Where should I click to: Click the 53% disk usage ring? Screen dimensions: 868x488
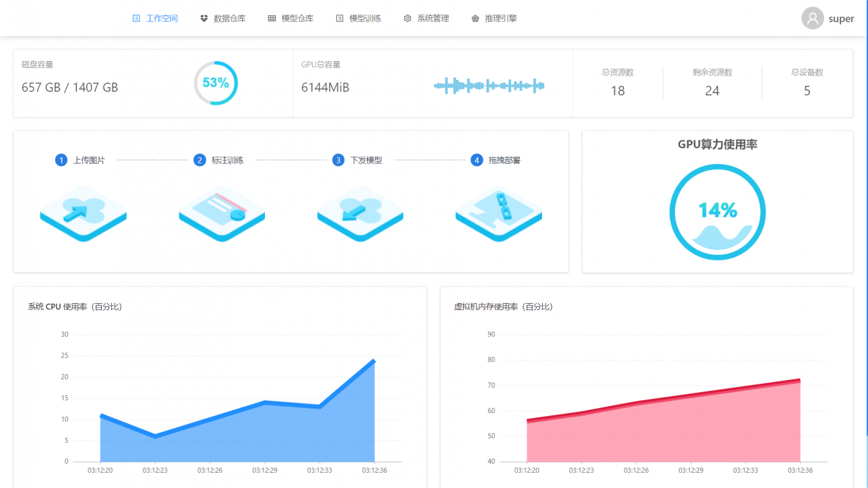[216, 83]
